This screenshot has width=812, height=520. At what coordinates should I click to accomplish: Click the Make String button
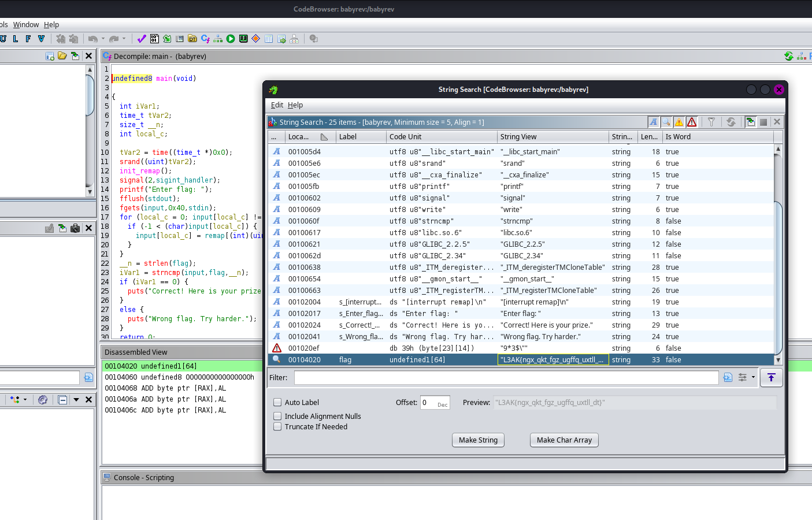[x=478, y=440]
